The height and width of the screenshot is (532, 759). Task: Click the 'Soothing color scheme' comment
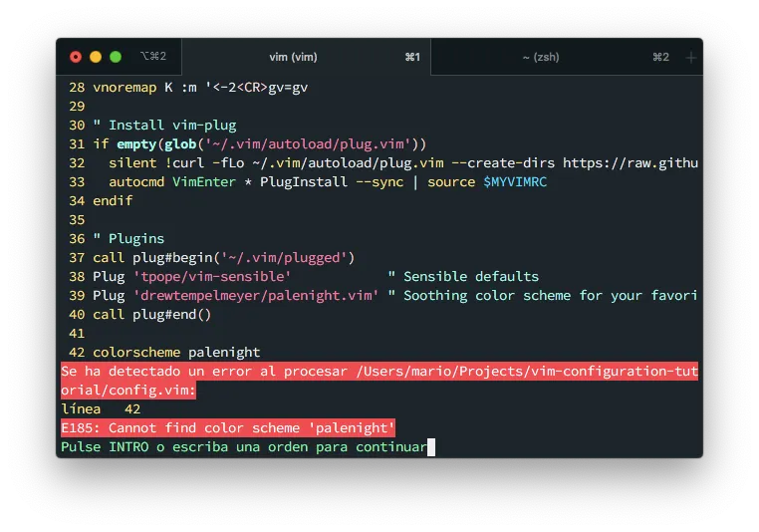click(x=543, y=295)
